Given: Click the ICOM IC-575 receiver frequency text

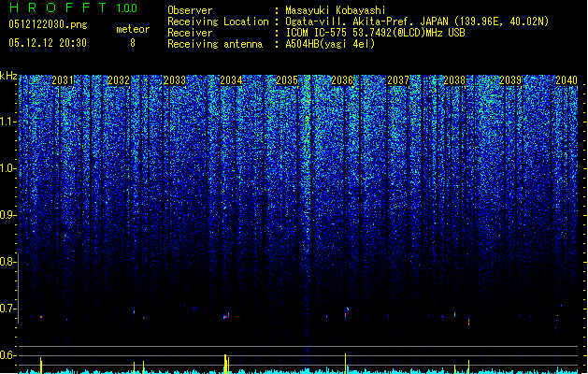Looking at the screenshot, I should tap(375, 33).
